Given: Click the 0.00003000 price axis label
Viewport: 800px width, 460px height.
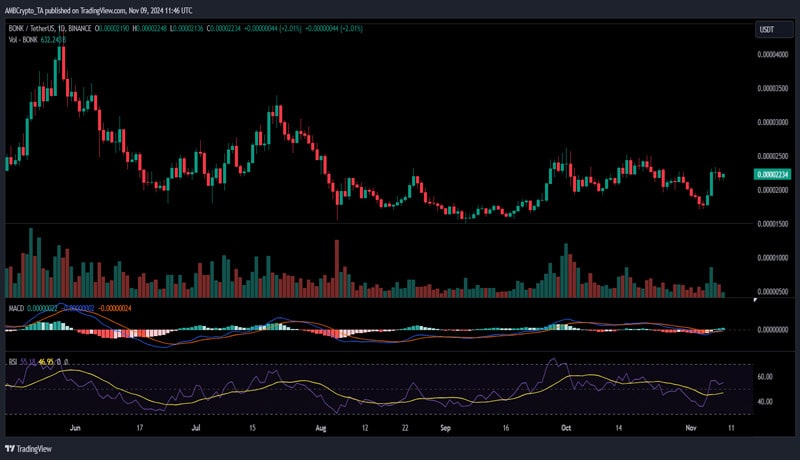Looking at the screenshot, I should click(x=771, y=122).
